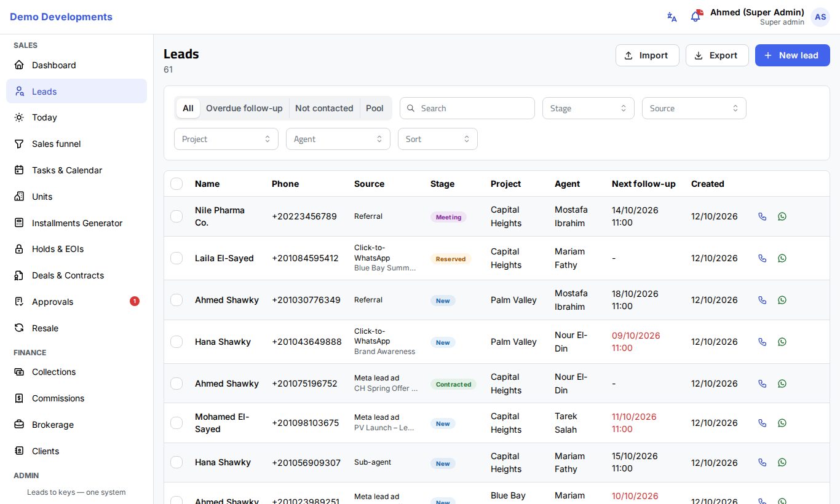Click the Installments Generator calculator icon
This screenshot has height=504, width=840.
pos(19,223)
